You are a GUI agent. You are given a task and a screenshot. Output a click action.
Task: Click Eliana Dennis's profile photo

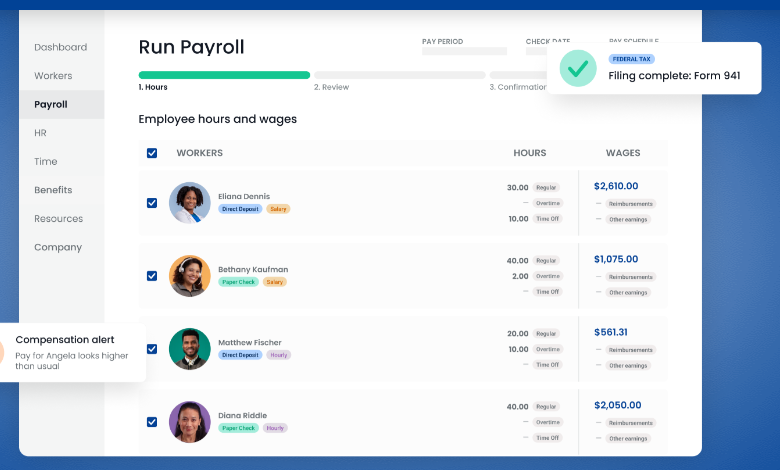[x=190, y=203]
